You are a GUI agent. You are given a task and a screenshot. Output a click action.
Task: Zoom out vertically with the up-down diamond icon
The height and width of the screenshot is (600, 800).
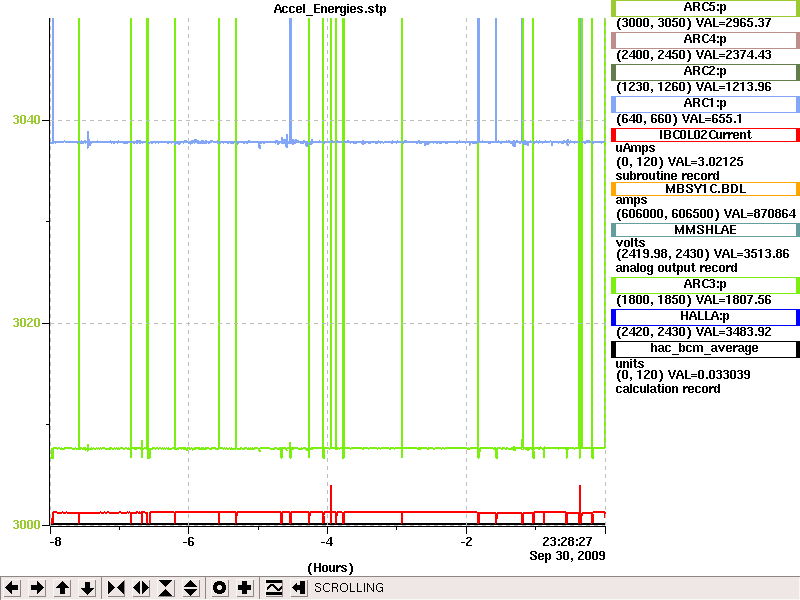point(190,588)
